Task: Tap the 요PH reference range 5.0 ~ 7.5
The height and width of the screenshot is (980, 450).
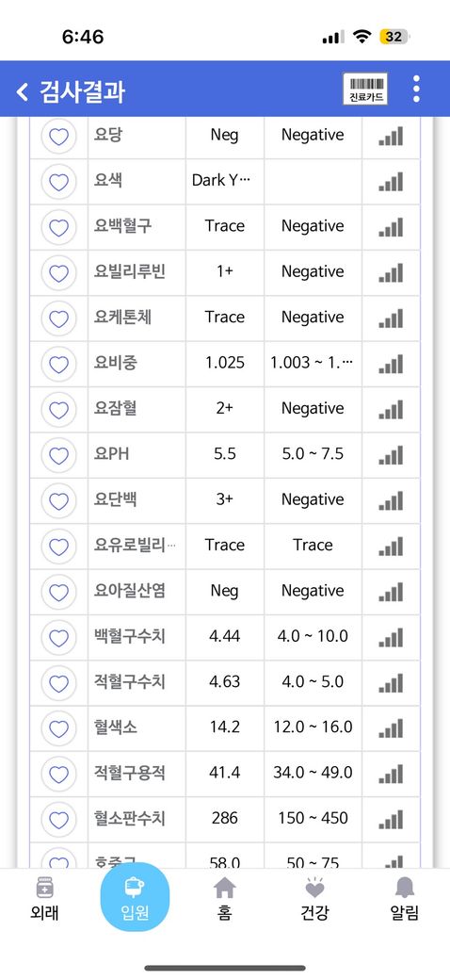Action: tap(313, 454)
